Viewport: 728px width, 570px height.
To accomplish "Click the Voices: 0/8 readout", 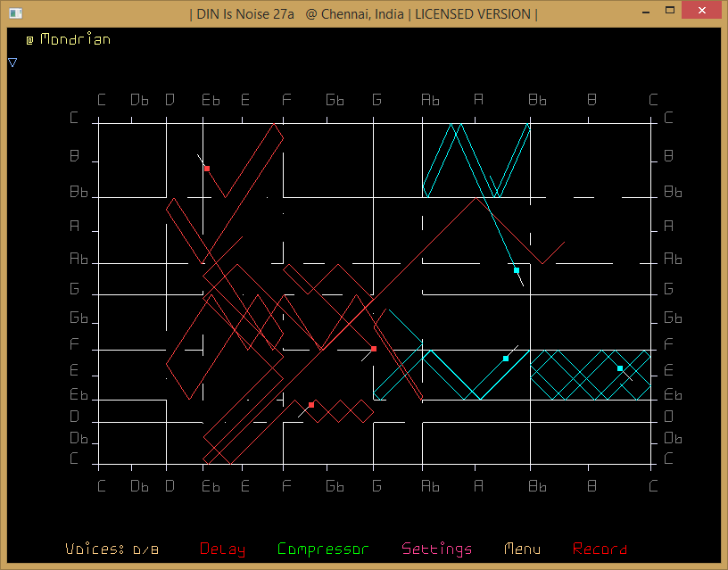I will (112, 549).
